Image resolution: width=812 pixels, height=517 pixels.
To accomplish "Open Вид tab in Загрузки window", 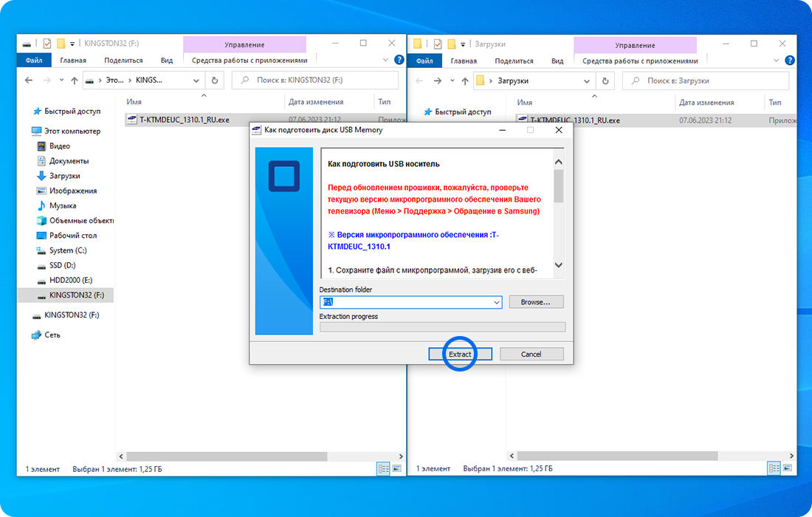I will (x=557, y=61).
